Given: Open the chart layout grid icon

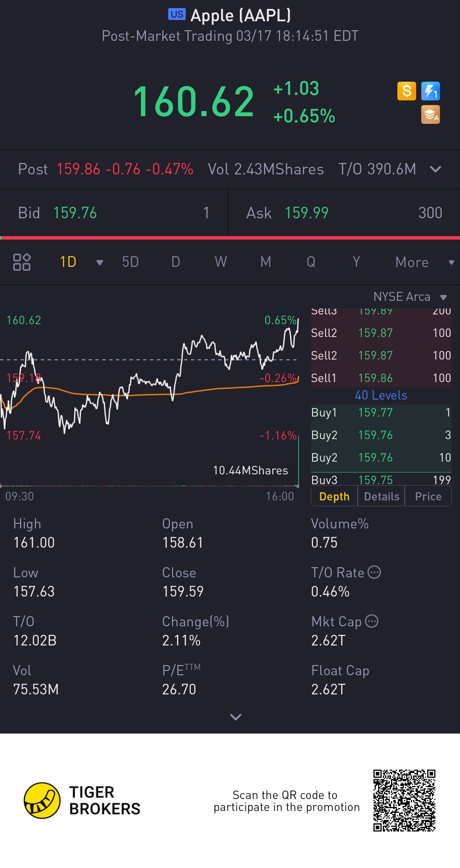Looking at the screenshot, I should pyautogui.click(x=22, y=262).
